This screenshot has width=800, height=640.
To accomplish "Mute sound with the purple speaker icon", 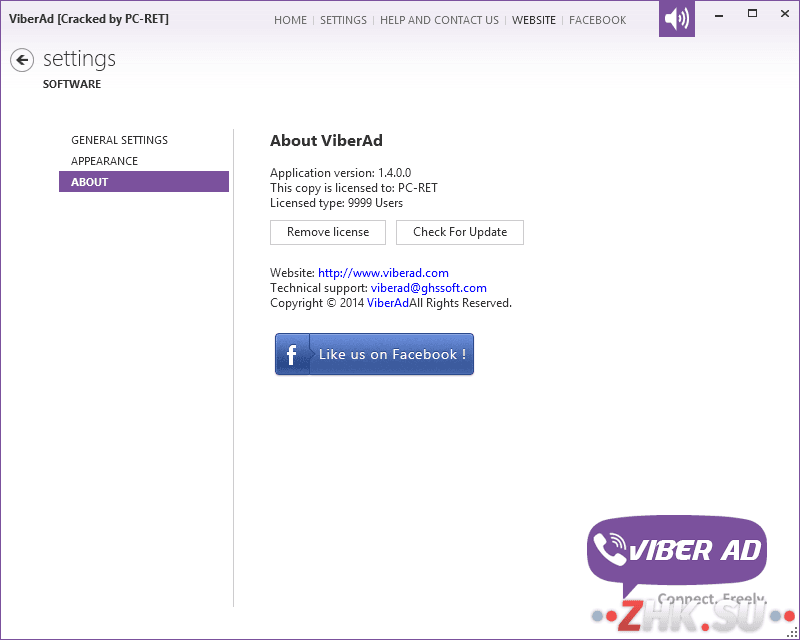I will (x=677, y=19).
